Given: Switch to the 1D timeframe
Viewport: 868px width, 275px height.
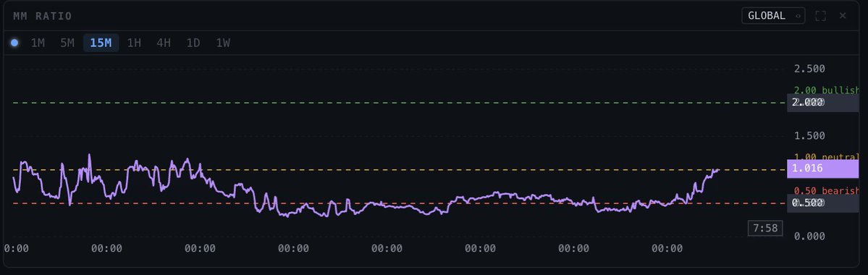Looking at the screenshot, I should 193,43.
